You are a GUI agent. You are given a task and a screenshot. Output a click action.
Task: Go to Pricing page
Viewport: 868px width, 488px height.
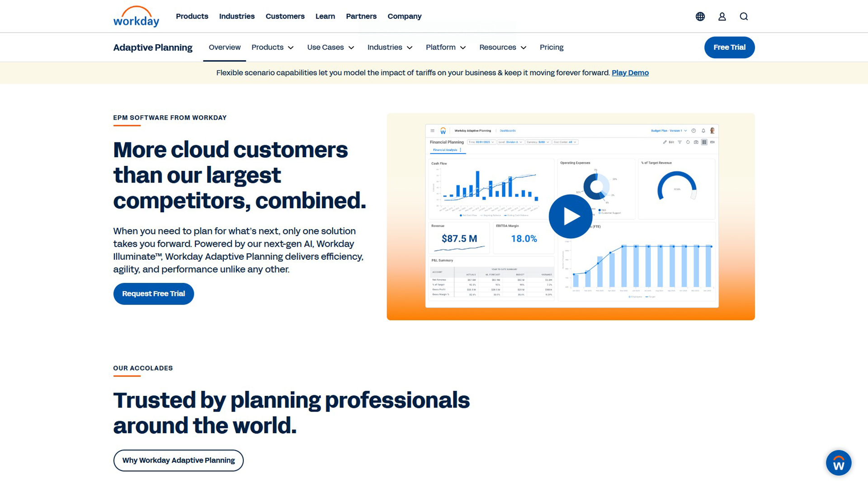[x=552, y=47]
